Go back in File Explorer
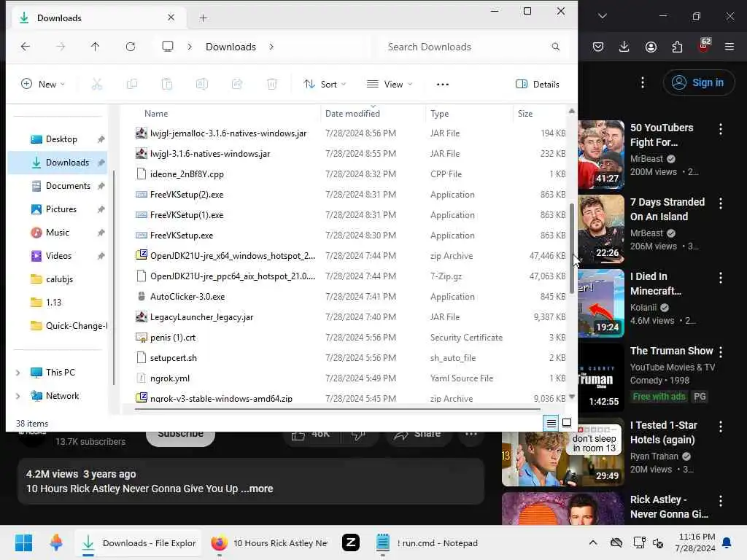 point(26,47)
